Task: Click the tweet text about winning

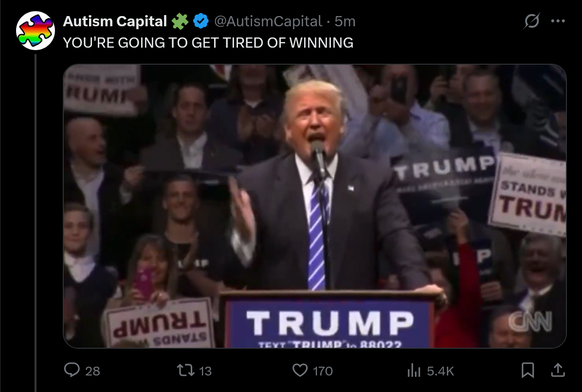Action: coord(208,43)
